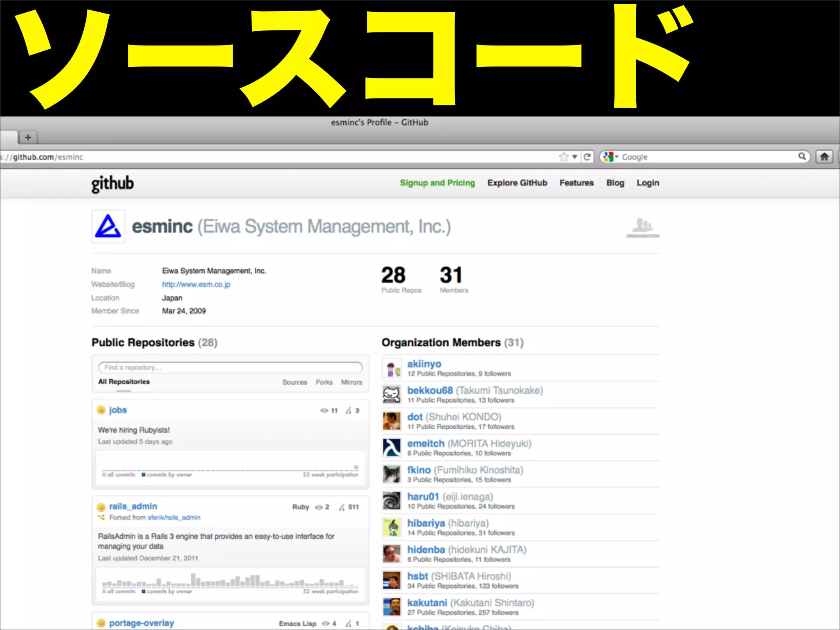Open sferik/rails_admin fork source link

tap(174, 518)
